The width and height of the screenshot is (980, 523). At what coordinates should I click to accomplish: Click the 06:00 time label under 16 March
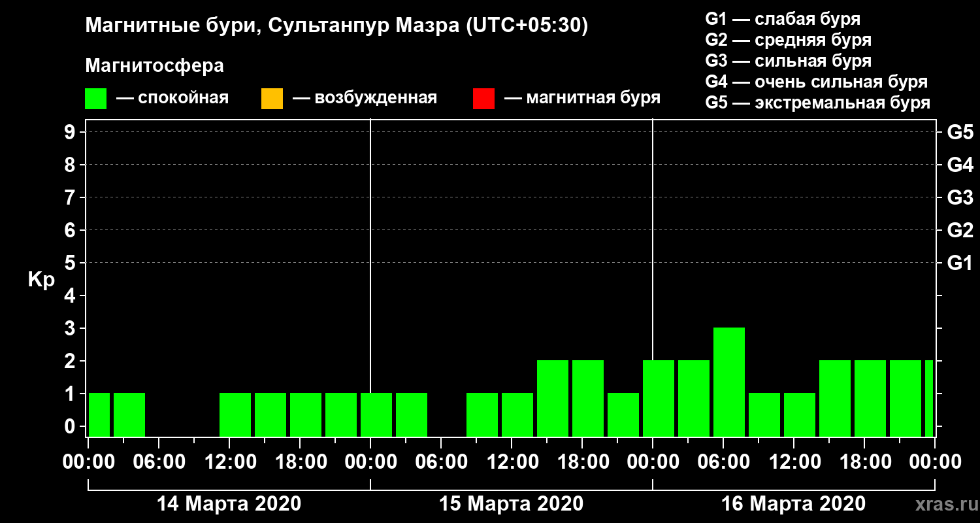click(723, 462)
